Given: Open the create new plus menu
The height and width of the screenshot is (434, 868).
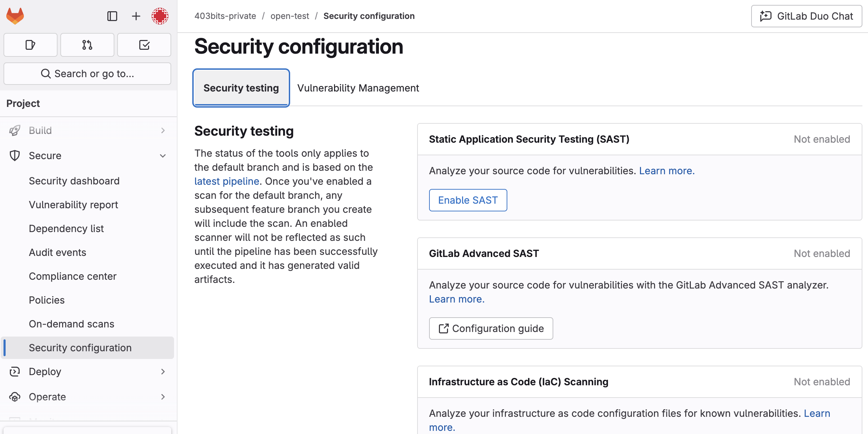Looking at the screenshot, I should pyautogui.click(x=136, y=16).
